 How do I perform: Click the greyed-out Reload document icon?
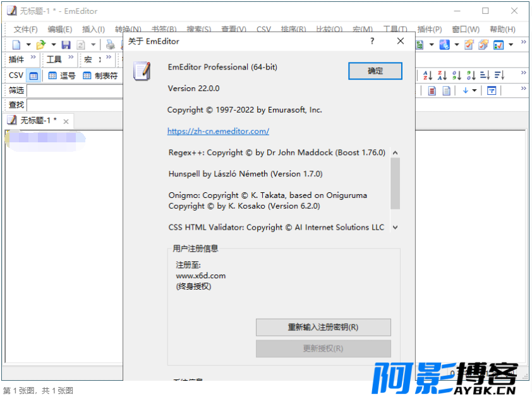pos(81,45)
